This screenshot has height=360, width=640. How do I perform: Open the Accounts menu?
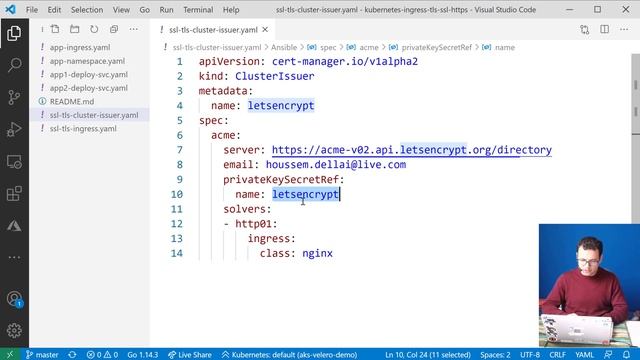click(x=14, y=299)
